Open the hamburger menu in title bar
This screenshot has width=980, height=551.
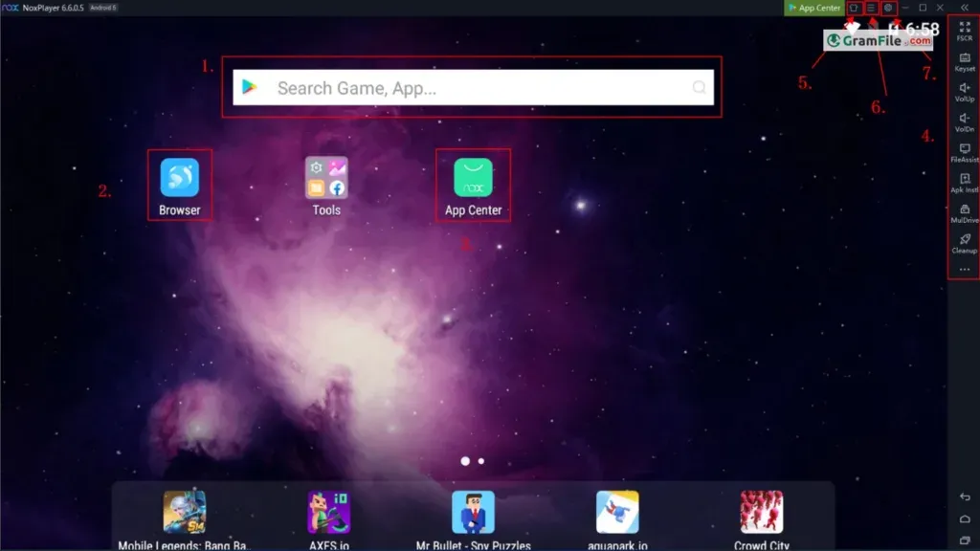(871, 8)
